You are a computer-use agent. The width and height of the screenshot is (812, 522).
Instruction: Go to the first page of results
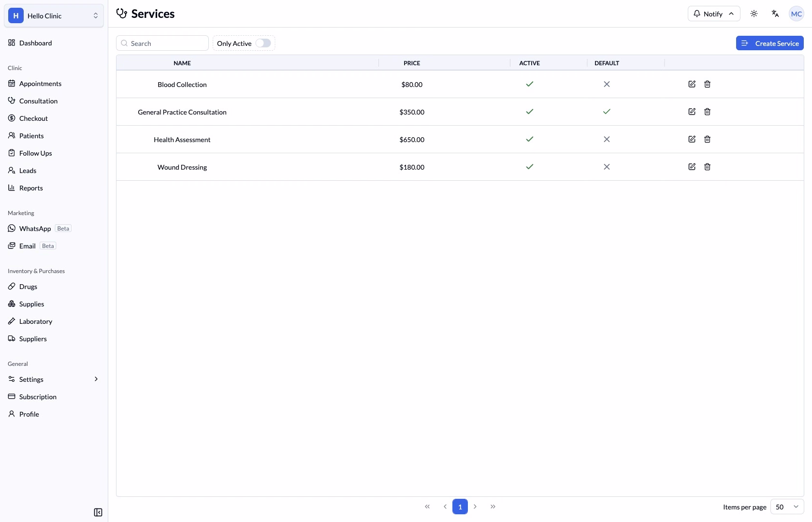427,507
